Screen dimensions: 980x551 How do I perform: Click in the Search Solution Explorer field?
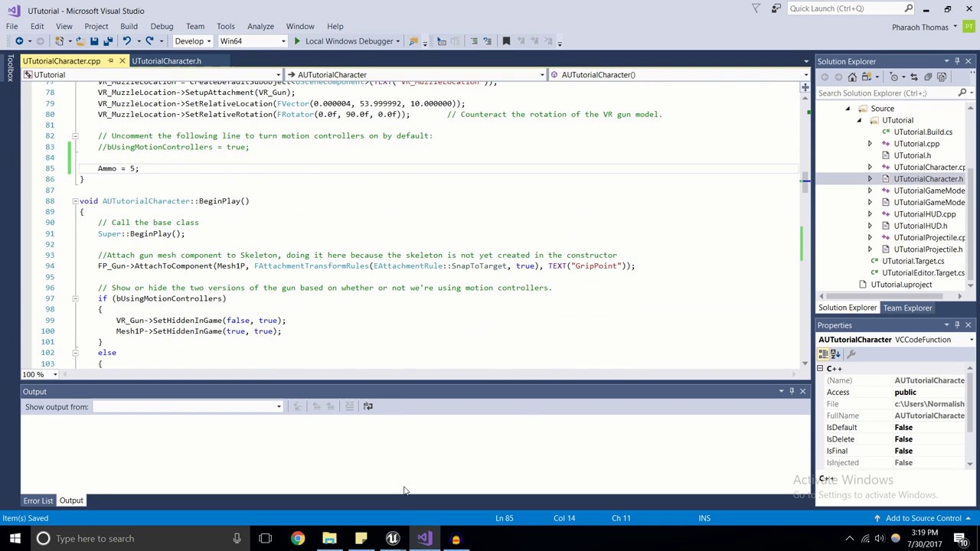pos(886,93)
